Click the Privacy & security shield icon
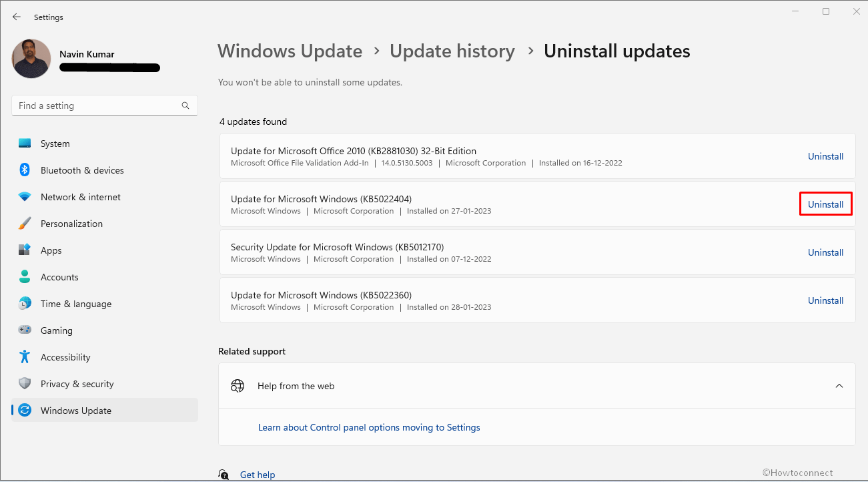The width and height of the screenshot is (868, 482). [25, 384]
